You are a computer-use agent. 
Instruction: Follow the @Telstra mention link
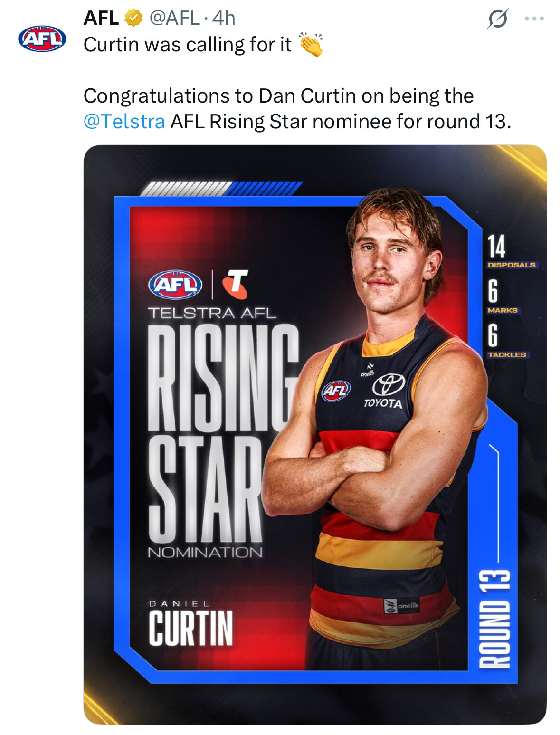pyautogui.click(x=124, y=122)
